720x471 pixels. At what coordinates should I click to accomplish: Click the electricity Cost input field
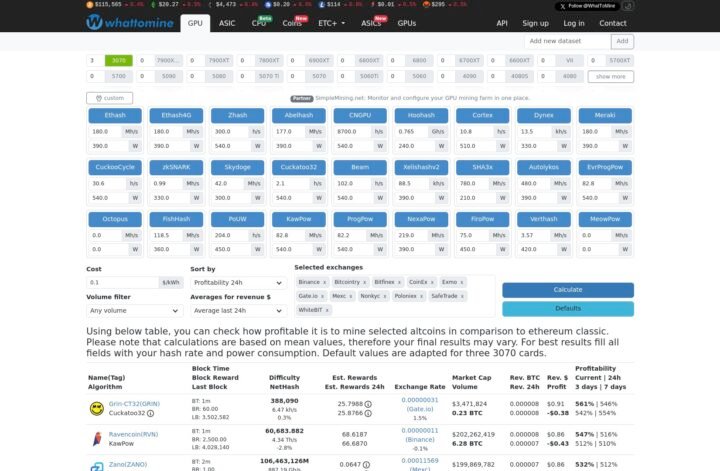click(x=122, y=283)
